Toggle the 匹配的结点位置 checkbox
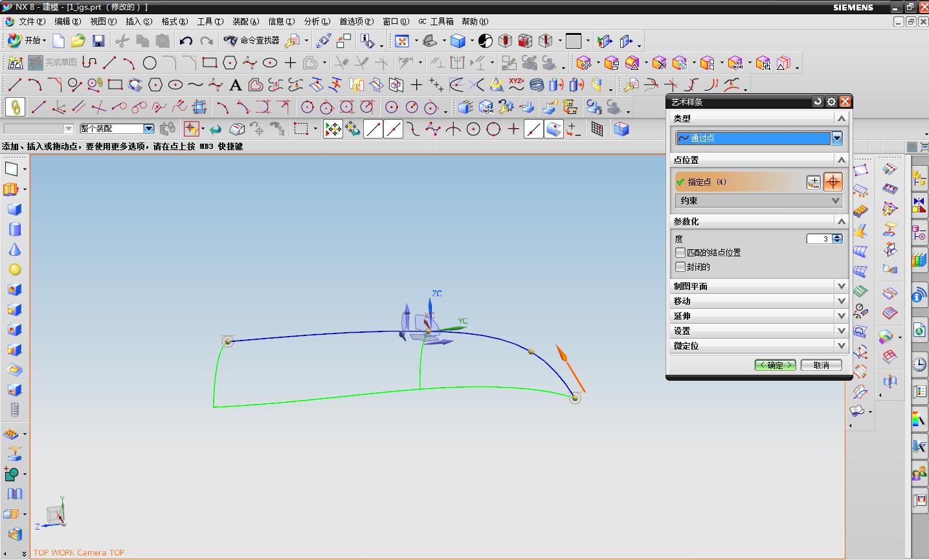 tap(680, 252)
